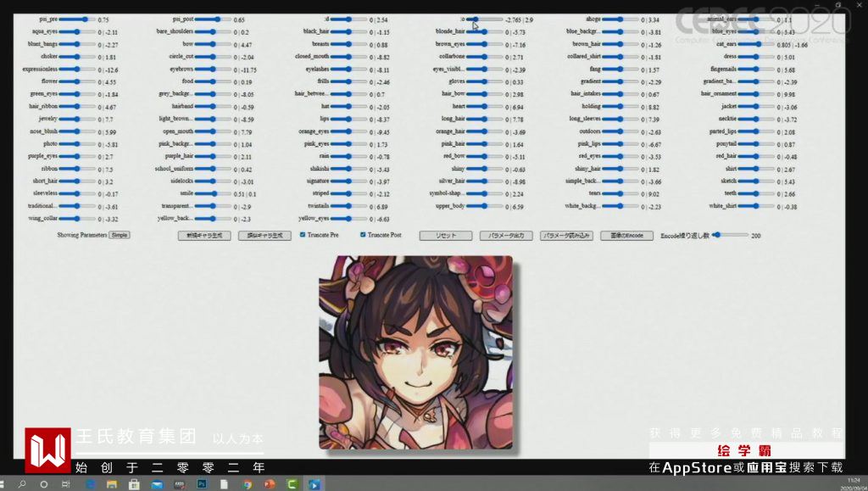Adjust the necktie slider
868x491 pixels.
pyautogui.click(x=756, y=119)
